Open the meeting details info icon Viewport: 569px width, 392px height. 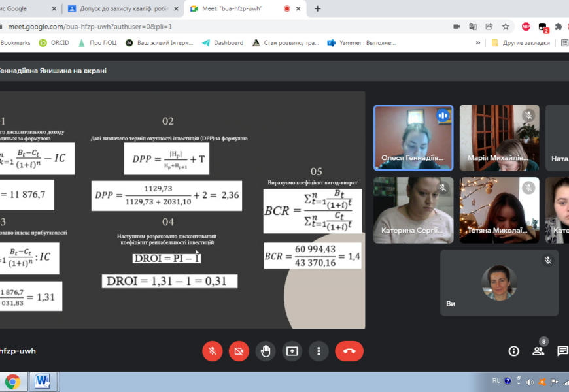(x=514, y=351)
